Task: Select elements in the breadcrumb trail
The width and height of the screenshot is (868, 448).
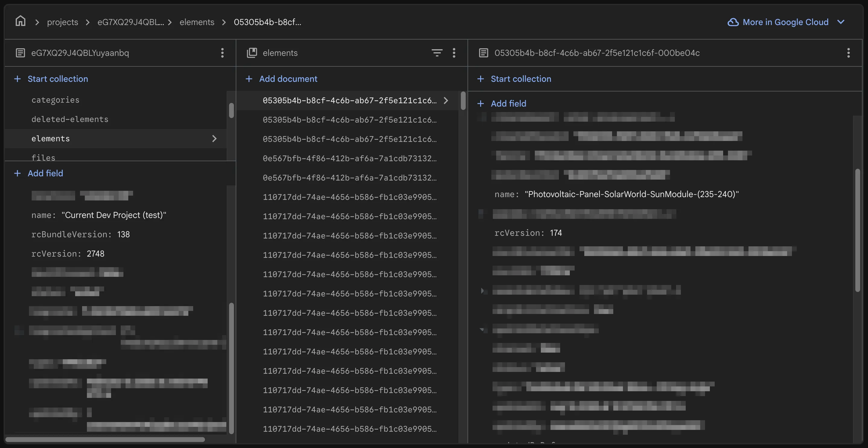Action: click(197, 22)
